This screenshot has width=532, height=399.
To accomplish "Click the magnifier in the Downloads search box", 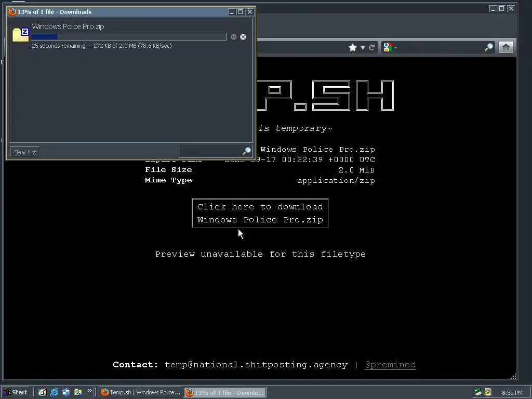I will tap(247, 151).
